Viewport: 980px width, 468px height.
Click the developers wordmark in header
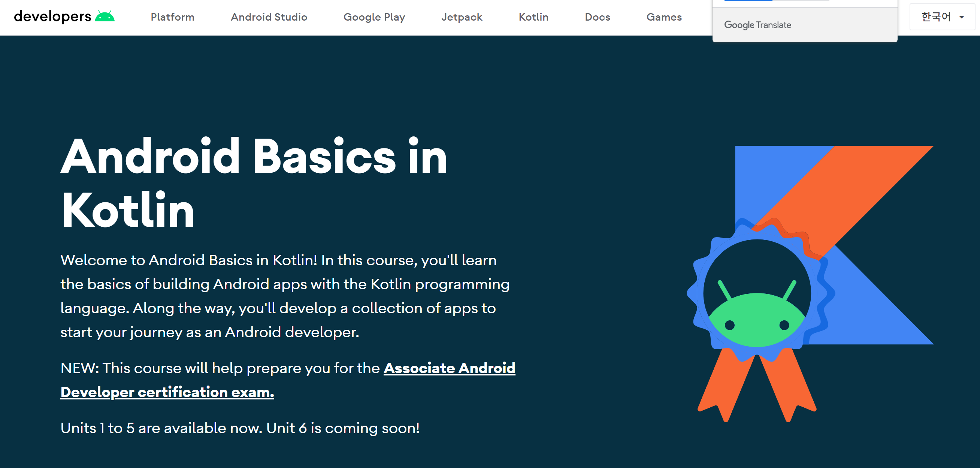pyautogui.click(x=52, y=17)
